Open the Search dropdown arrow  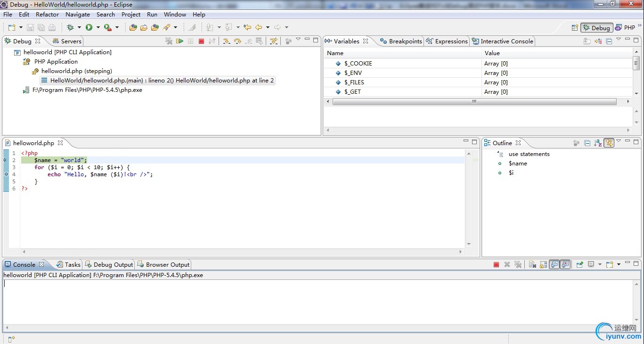pos(175,27)
